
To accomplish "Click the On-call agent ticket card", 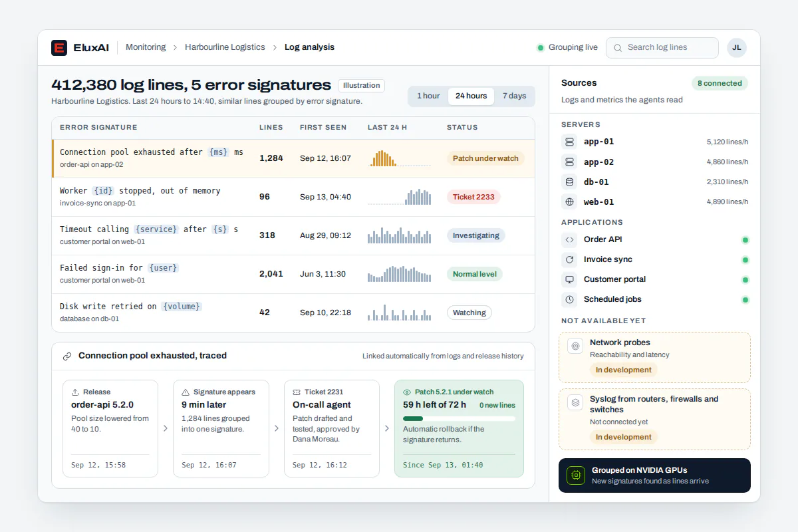I will pyautogui.click(x=332, y=428).
